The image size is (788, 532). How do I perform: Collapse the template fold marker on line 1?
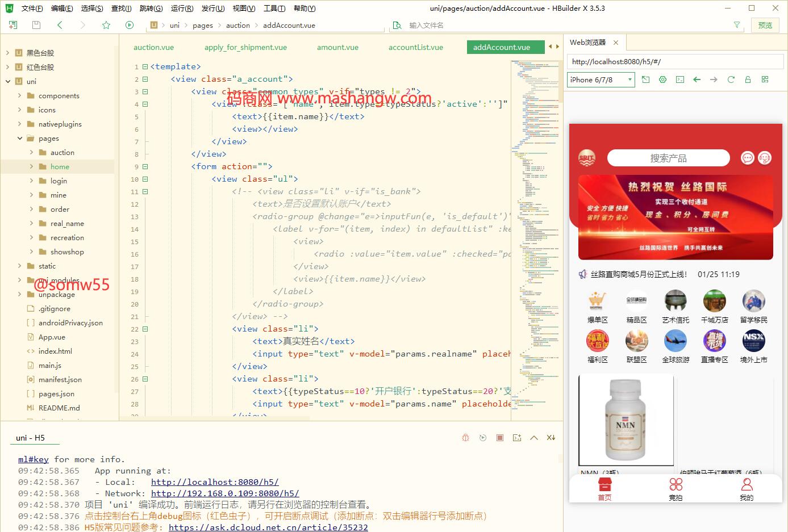tap(145, 66)
